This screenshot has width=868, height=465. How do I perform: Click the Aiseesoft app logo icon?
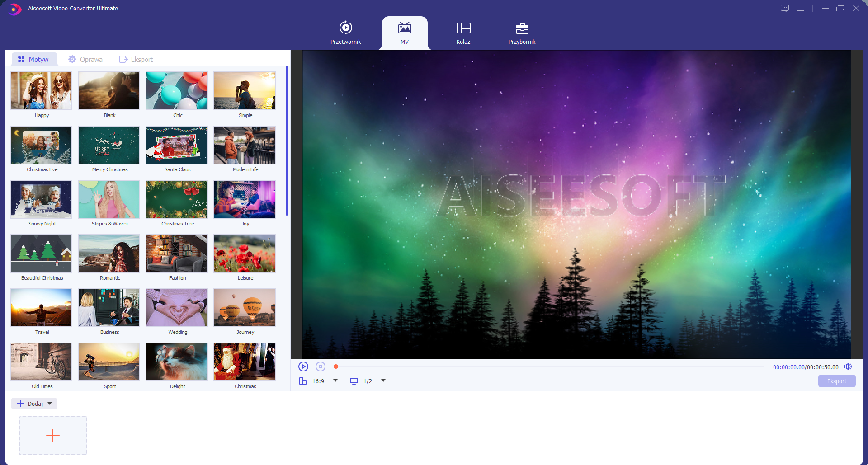[x=14, y=9]
